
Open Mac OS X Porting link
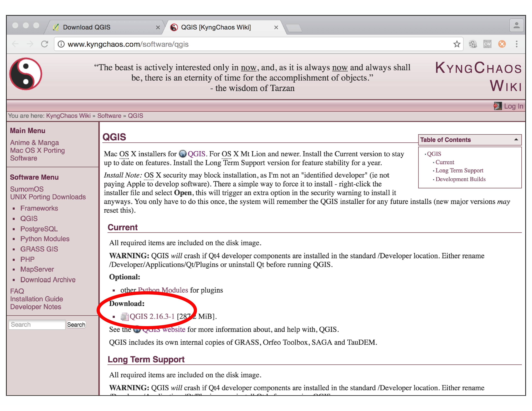37,150
